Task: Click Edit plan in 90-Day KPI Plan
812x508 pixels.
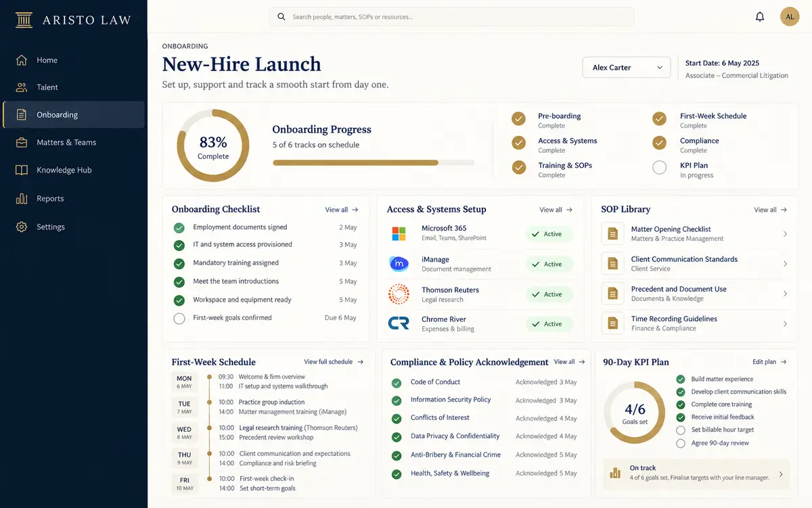Action: (x=770, y=362)
